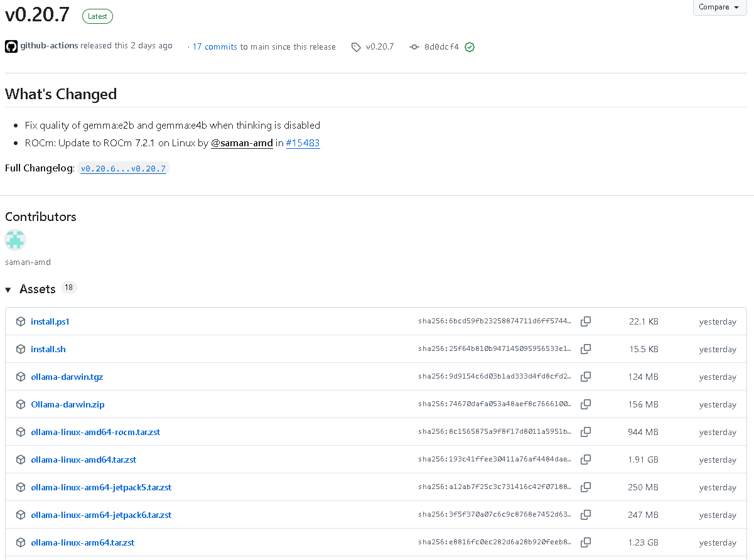Copy sha256 hash for ollama-darwin.tgz
754x560 pixels.
coord(586,377)
